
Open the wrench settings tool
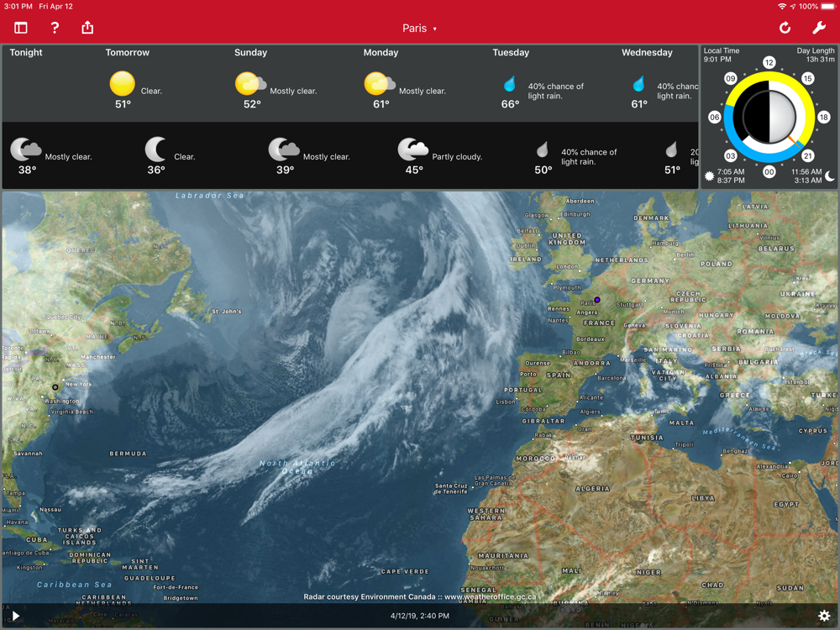[x=818, y=28]
